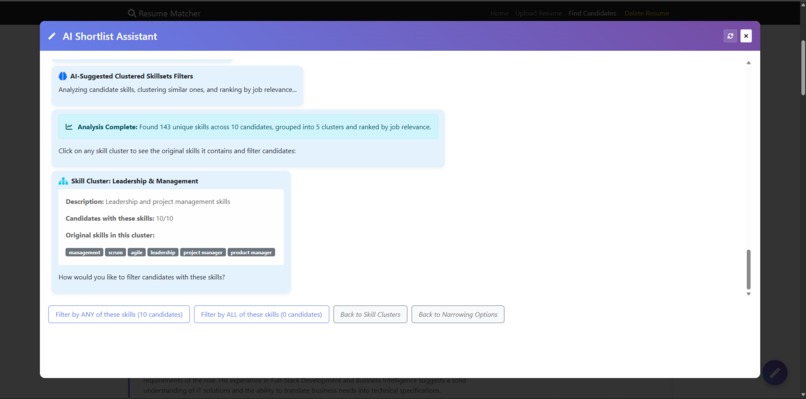Click the chat scrollbar up arrow

(x=748, y=63)
